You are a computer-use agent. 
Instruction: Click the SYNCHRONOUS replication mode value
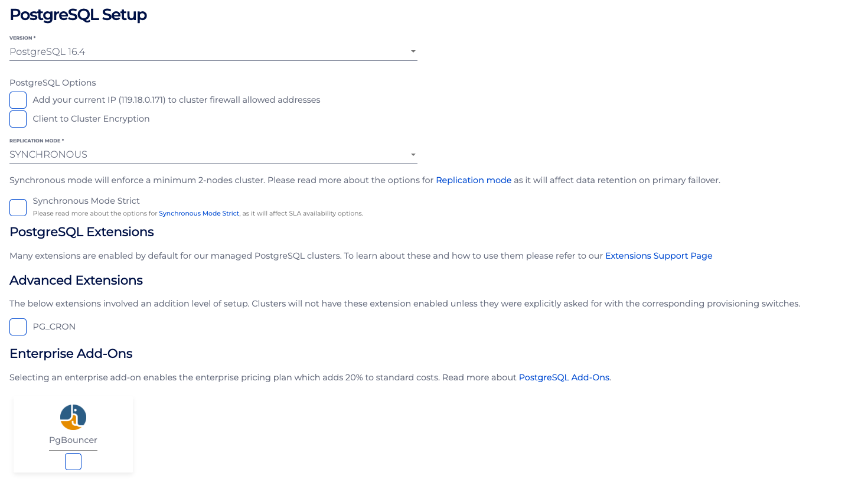coord(48,155)
